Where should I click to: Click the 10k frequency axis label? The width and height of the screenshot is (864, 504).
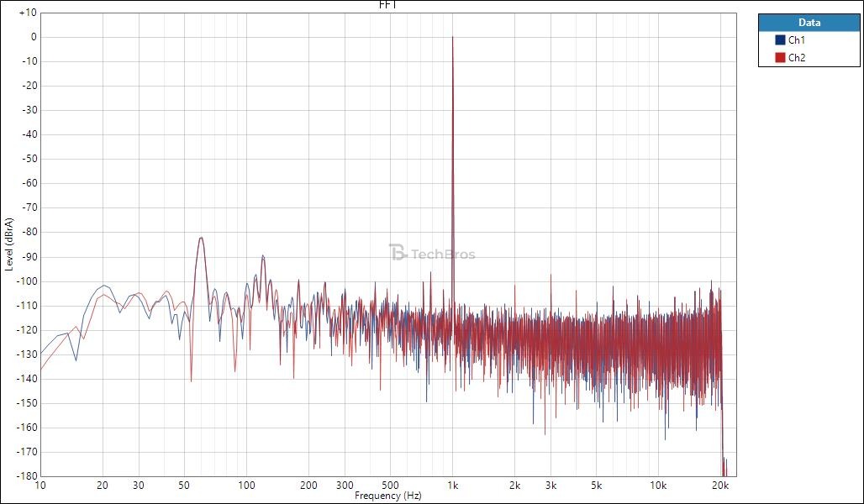[x=658, y=486]
